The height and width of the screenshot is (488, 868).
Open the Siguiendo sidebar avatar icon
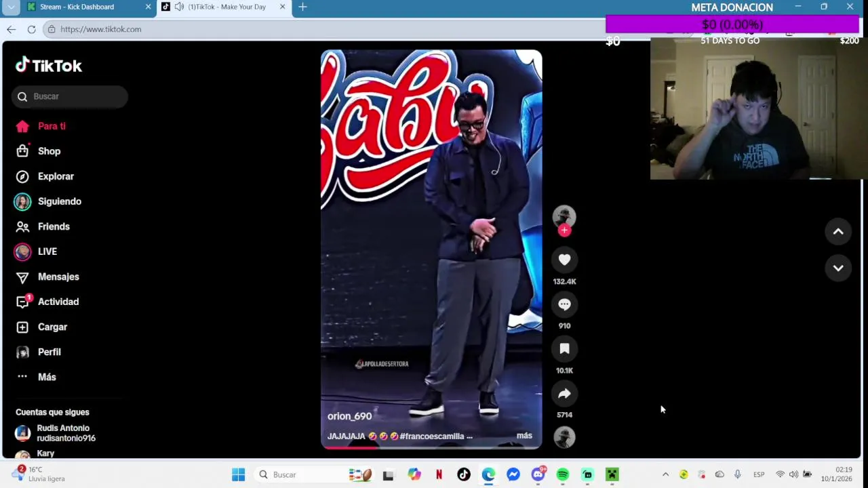coord(22,201)
